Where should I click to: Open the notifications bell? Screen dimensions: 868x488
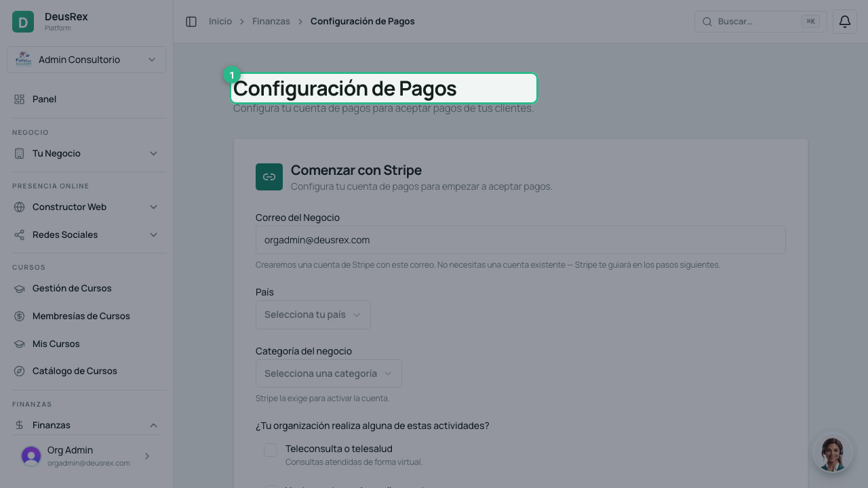845,22
